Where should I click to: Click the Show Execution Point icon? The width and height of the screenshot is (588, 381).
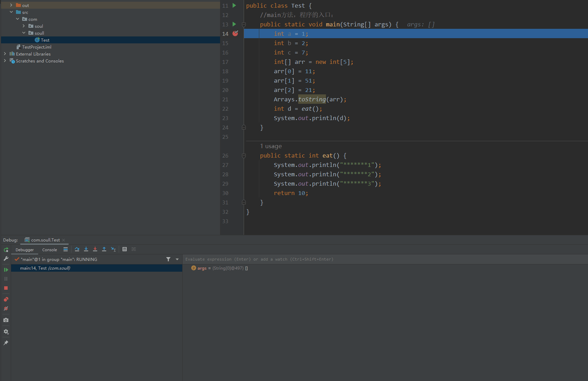coord(66,249)
